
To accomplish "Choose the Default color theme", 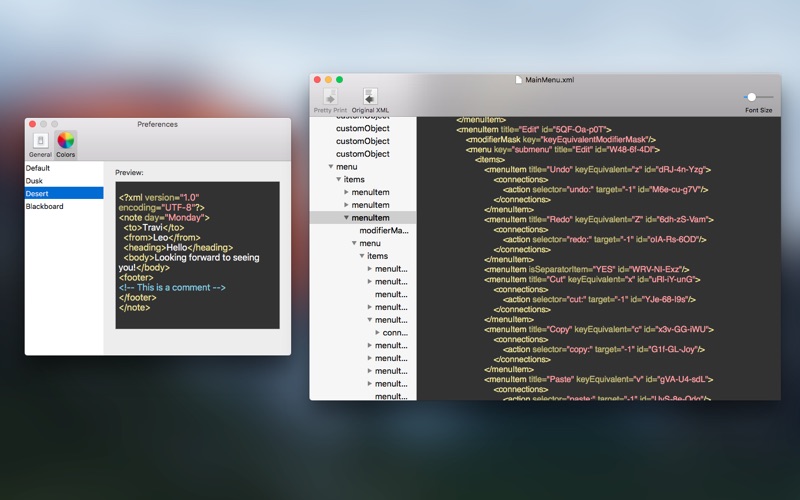I will tap(64, 168).
